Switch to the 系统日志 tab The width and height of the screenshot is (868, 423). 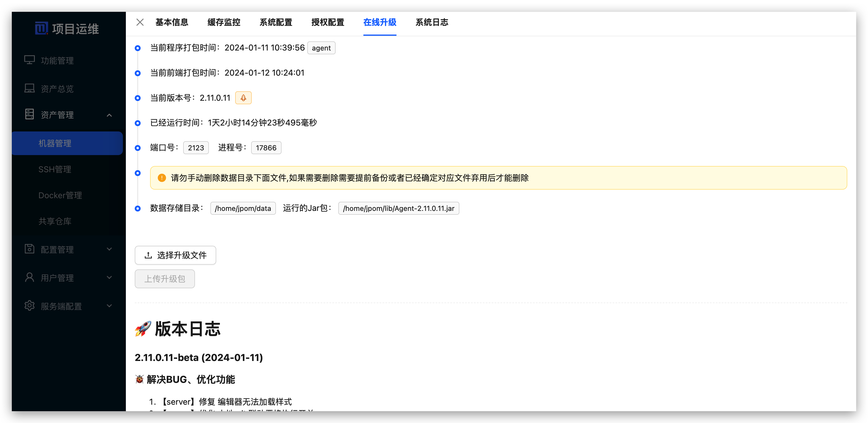pyautogui.click(x=432, y=22)
